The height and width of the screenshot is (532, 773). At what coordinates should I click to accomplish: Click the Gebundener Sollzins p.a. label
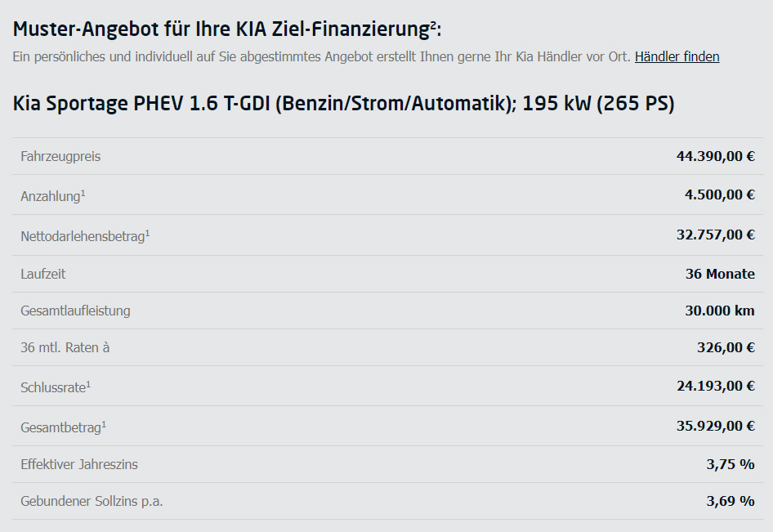[x=92, y=501]
